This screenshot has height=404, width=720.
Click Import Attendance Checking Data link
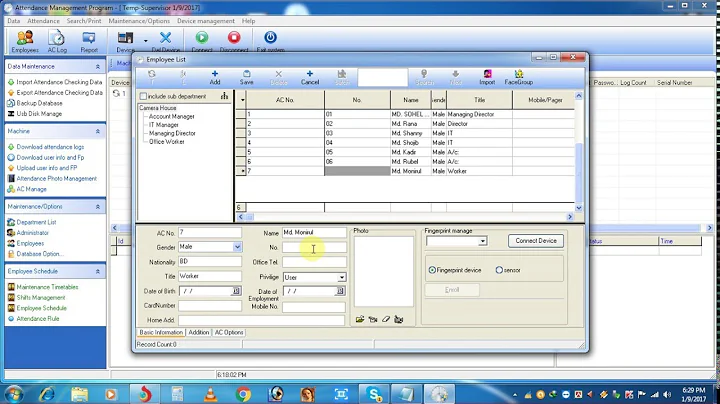click(x=59, y=82)
